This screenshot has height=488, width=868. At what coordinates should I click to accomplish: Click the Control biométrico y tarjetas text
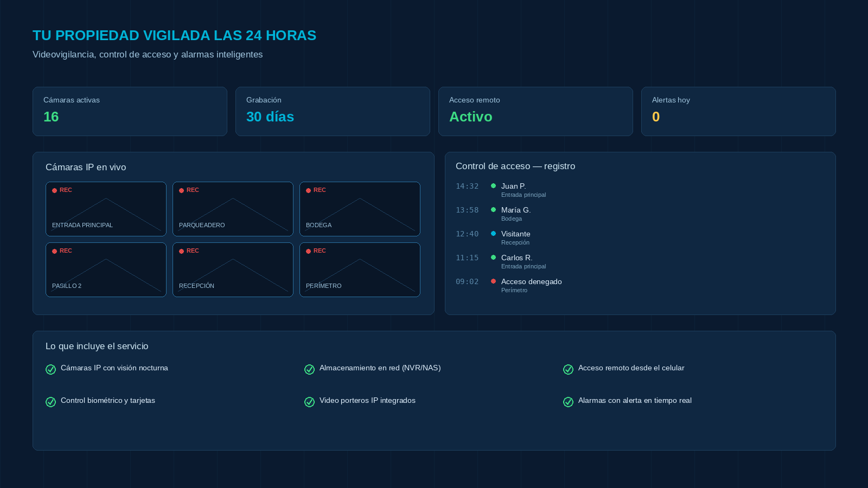click(x=108, y=400)
